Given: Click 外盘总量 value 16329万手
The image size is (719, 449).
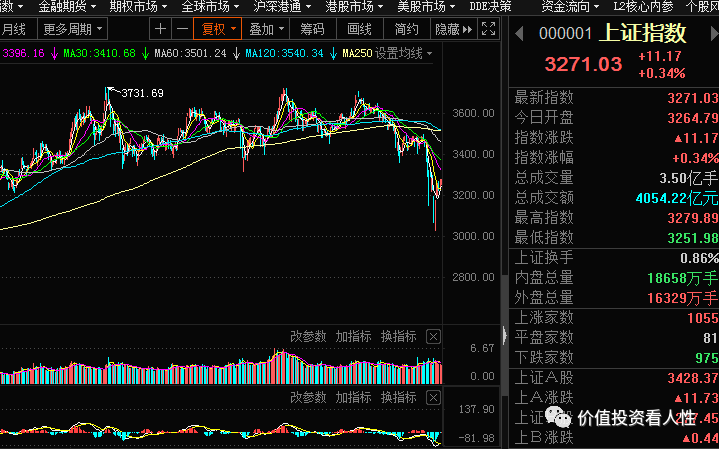Looking at the screenshot, I should pos(683,299).
